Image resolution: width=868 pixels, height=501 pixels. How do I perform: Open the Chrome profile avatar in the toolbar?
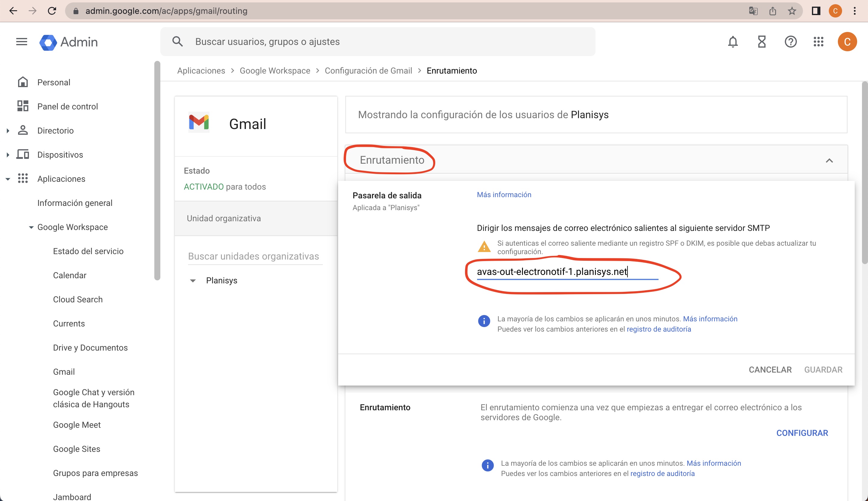click(835, 11)
